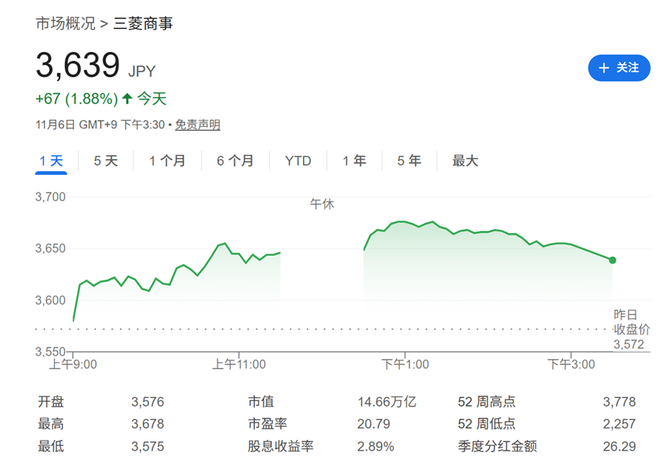This screenshot has width=660, height=472.
Task: Click the 关注 follow button
Action: tap(617, 68)
